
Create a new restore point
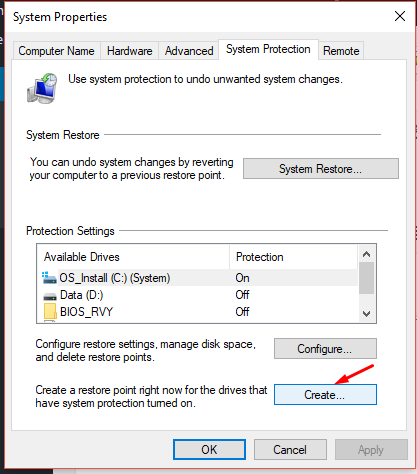coord(325,395)
